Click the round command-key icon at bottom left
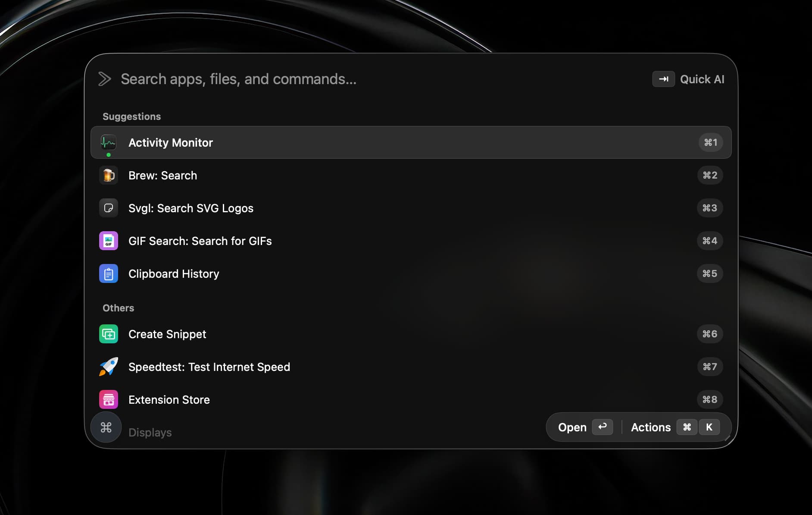Viewport: 812px width, 515px height. (x=106, y=427)
